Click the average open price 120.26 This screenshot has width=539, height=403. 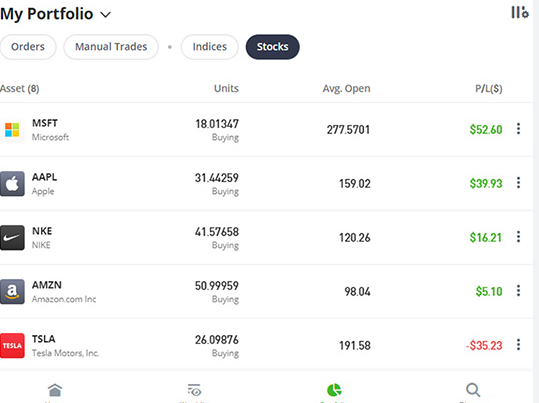pyautogui.click(x=355, y=238)
